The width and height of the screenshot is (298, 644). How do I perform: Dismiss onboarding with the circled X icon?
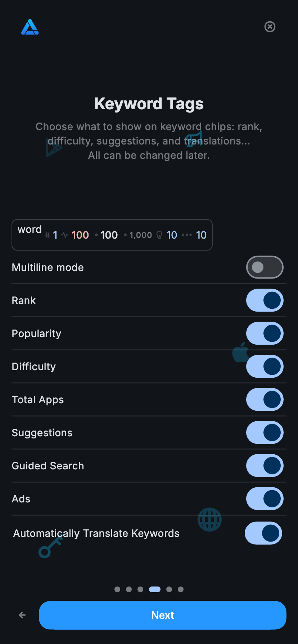pyautogui.click(x=270, y=27)
